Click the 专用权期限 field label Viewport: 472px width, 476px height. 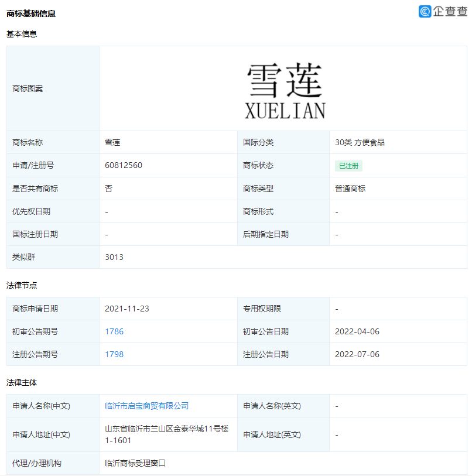[262, 309]
